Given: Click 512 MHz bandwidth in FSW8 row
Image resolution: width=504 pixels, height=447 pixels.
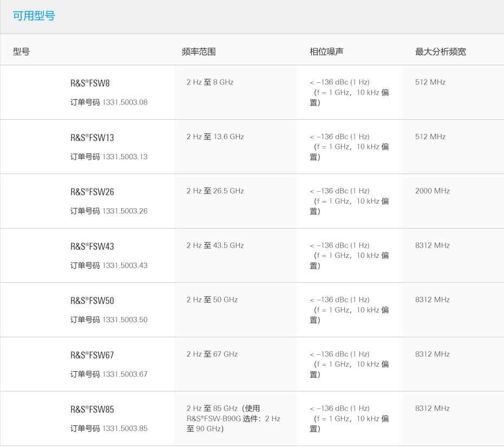Looking at the screenshot, I should [x=430, y=82].
